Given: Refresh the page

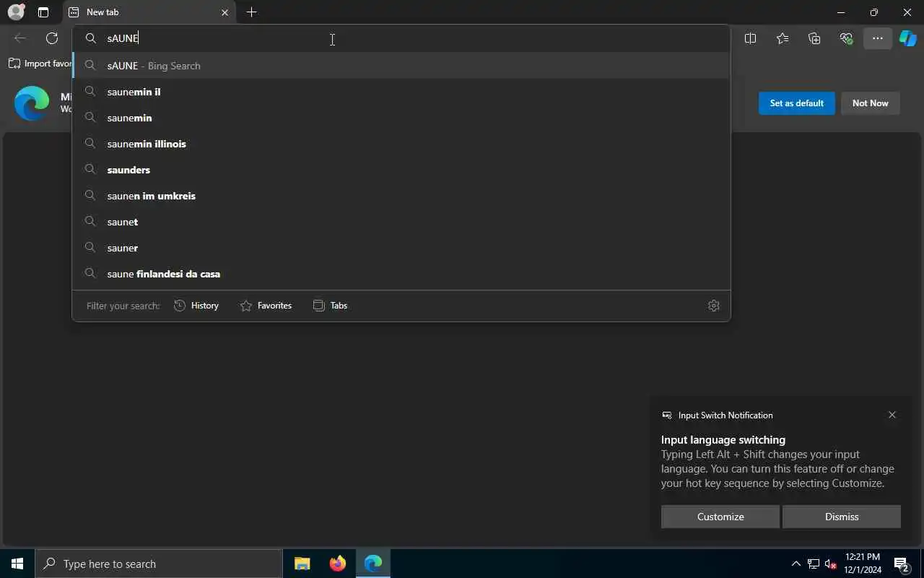Looking at the screenshot, I should [x=52, y=38].
